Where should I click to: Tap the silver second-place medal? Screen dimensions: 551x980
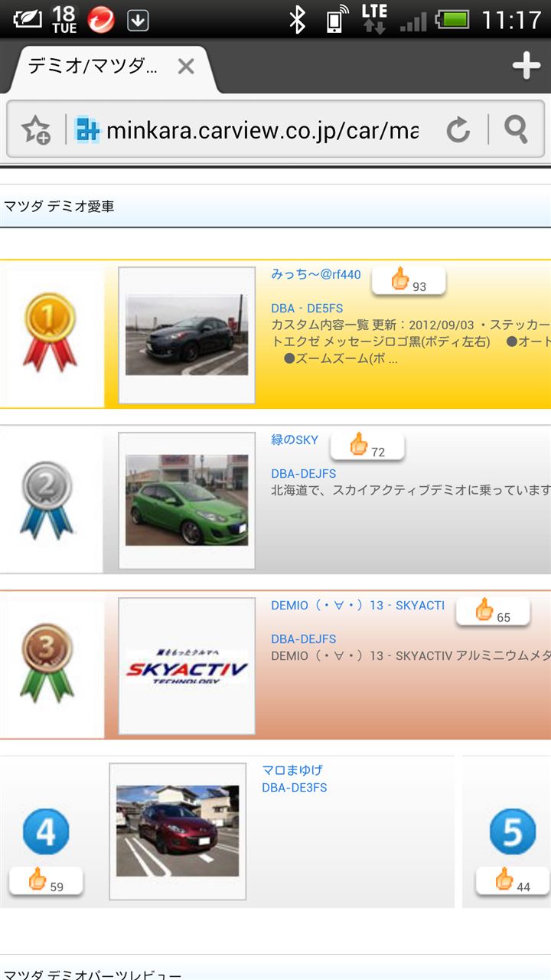[47, 500]
